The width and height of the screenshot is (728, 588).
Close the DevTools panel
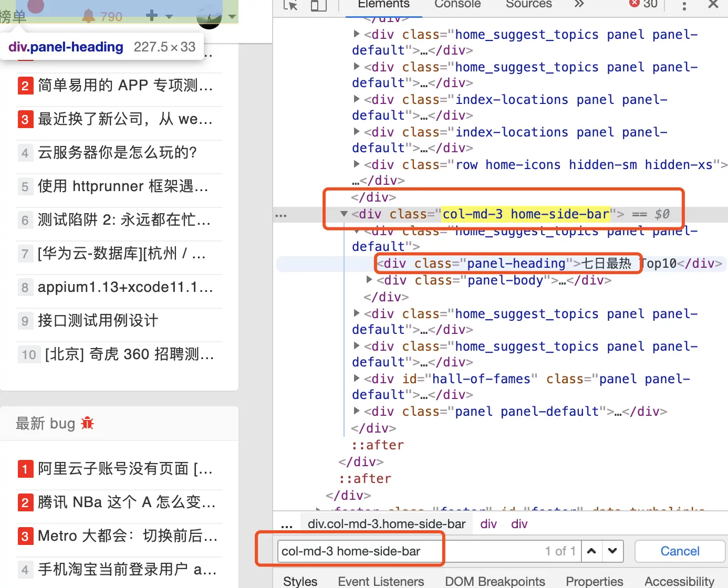click(x=713, y=4)
